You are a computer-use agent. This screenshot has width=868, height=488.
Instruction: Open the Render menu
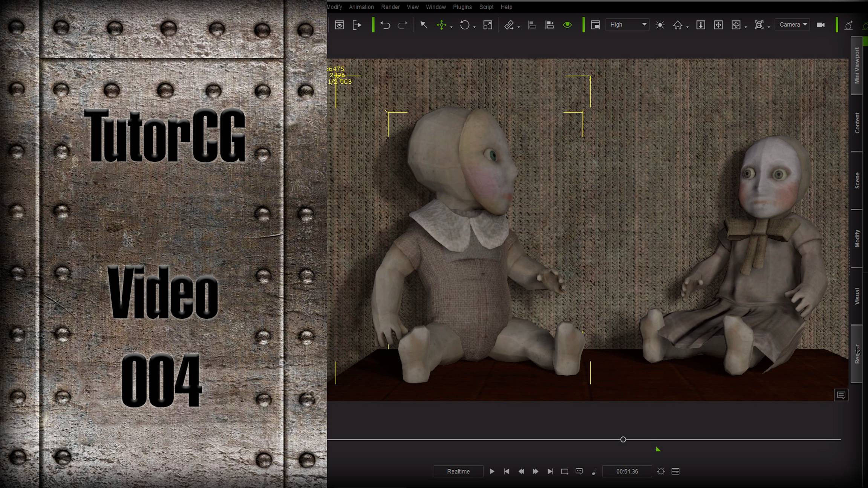click(x=390, y=7)
